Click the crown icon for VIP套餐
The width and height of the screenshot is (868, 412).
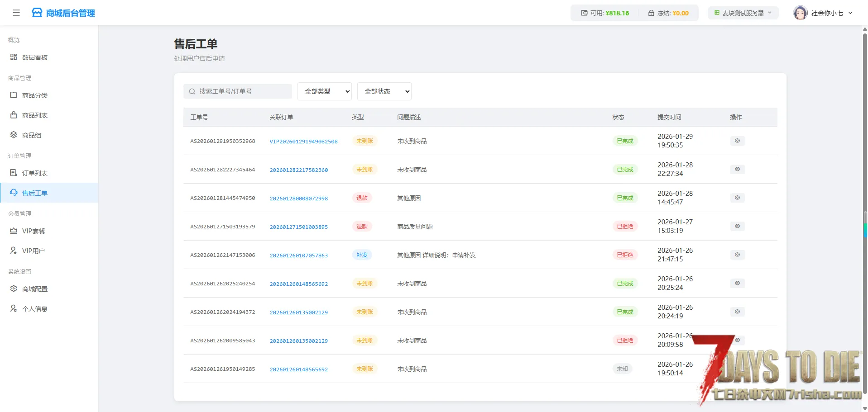pos(14,231)
